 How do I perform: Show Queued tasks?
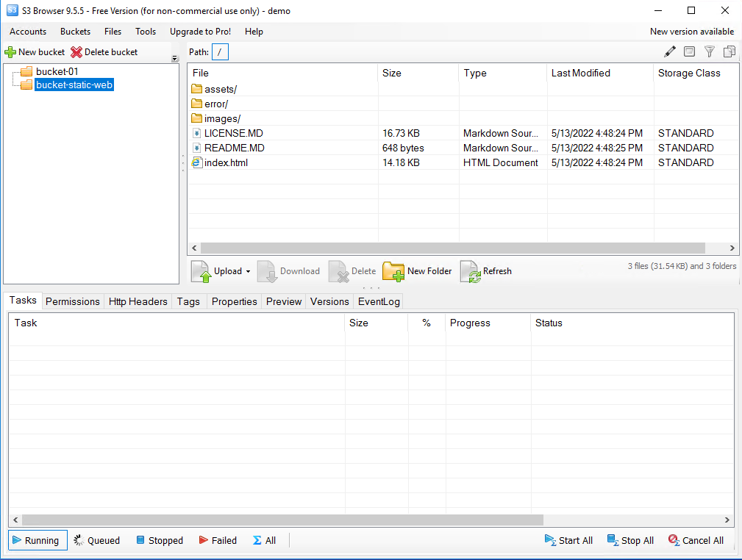click(96, 540)
